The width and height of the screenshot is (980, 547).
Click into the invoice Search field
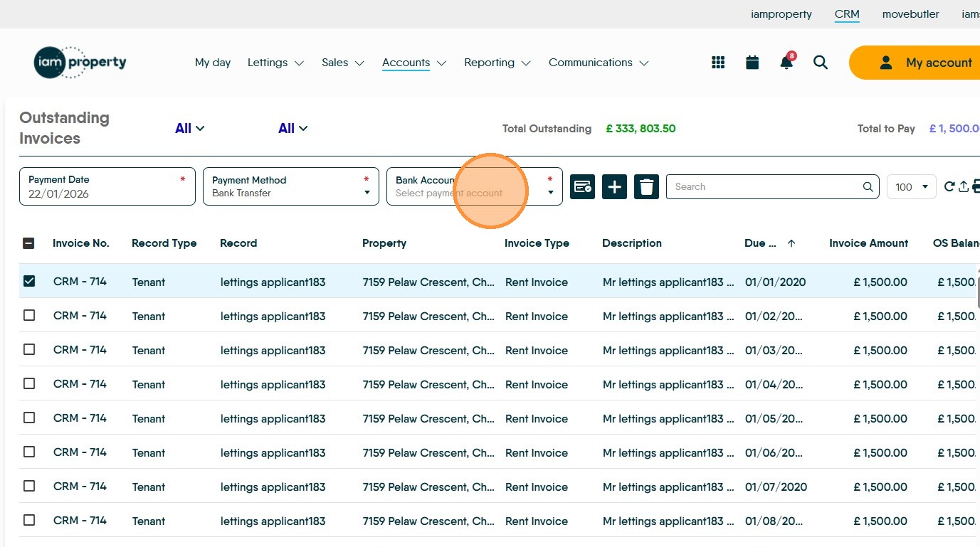pos(765,187)
